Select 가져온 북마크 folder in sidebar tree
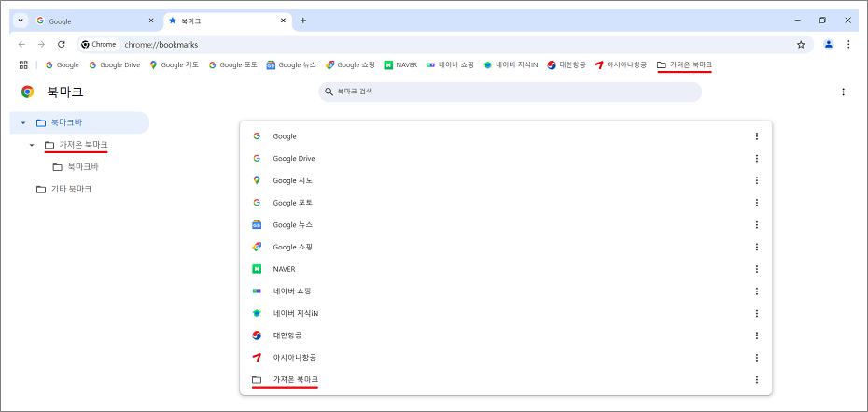868x412 pixels. (77, 145)
